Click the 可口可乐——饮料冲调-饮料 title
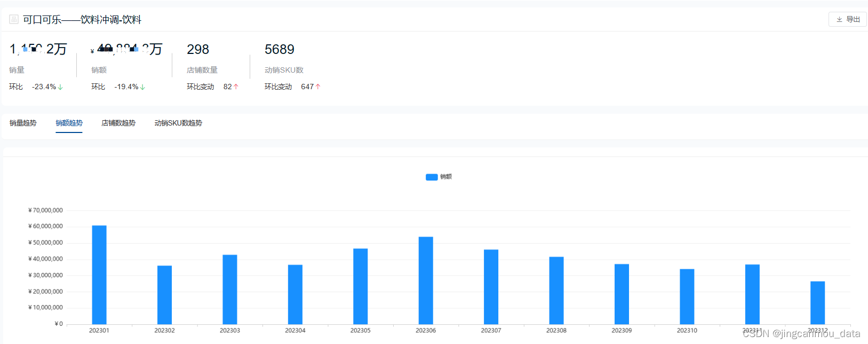Image resolution: width=868 pixels, height=344 pixels. click(82, 20)
